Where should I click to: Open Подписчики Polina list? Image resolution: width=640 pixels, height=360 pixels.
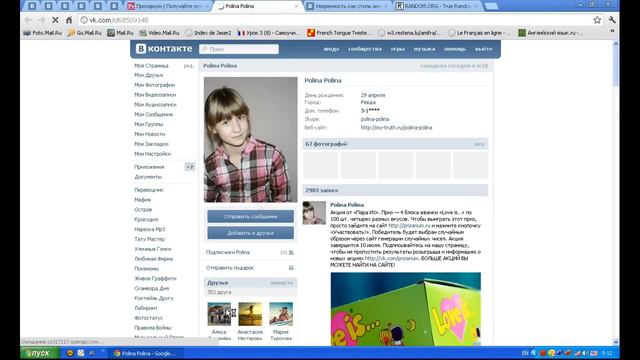(x=228, y=252)
